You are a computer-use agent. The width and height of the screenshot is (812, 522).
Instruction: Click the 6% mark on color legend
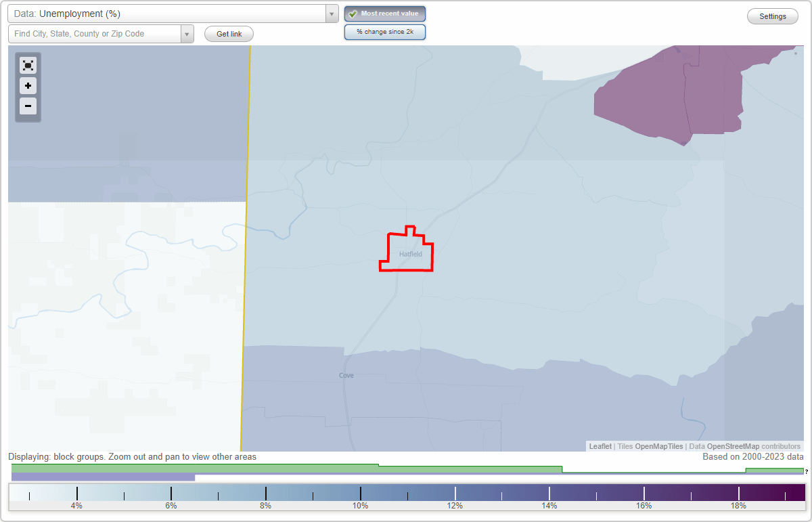pos(171,505)
